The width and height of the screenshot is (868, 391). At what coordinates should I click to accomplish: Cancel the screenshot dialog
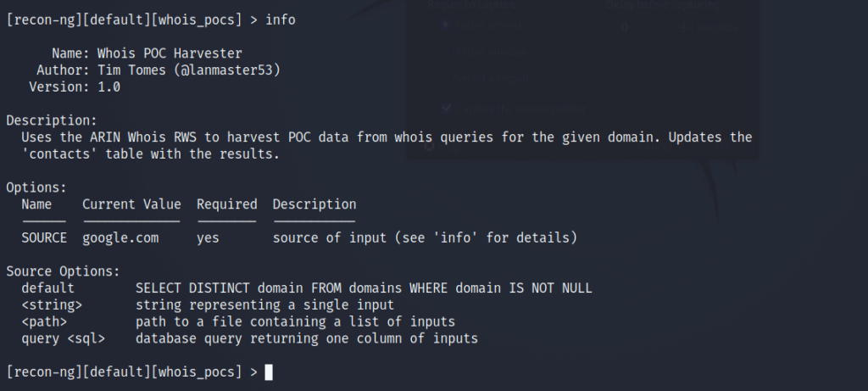click(655, 147)
